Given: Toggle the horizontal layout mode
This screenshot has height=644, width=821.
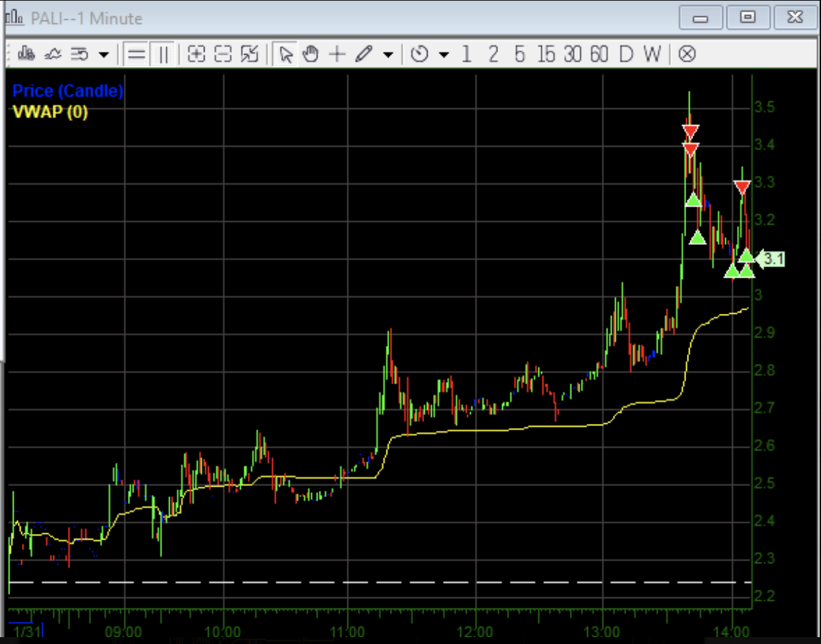Looking at the screenshot, I should [x=135, y=54].
